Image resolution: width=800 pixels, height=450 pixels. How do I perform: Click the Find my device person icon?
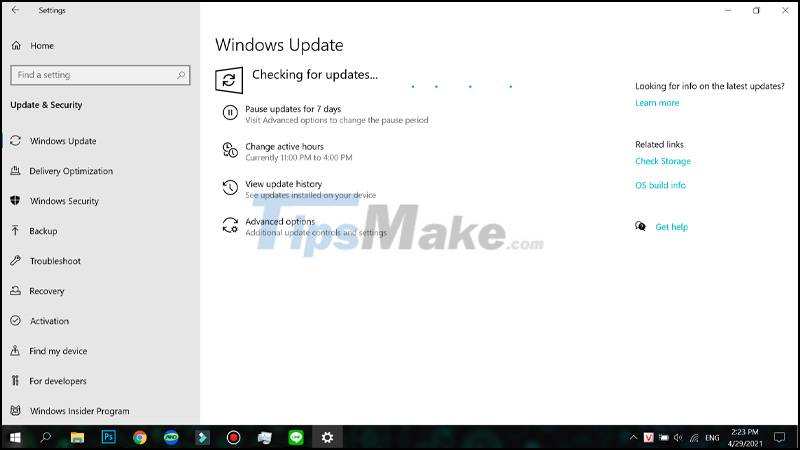[x=15, y=351]
